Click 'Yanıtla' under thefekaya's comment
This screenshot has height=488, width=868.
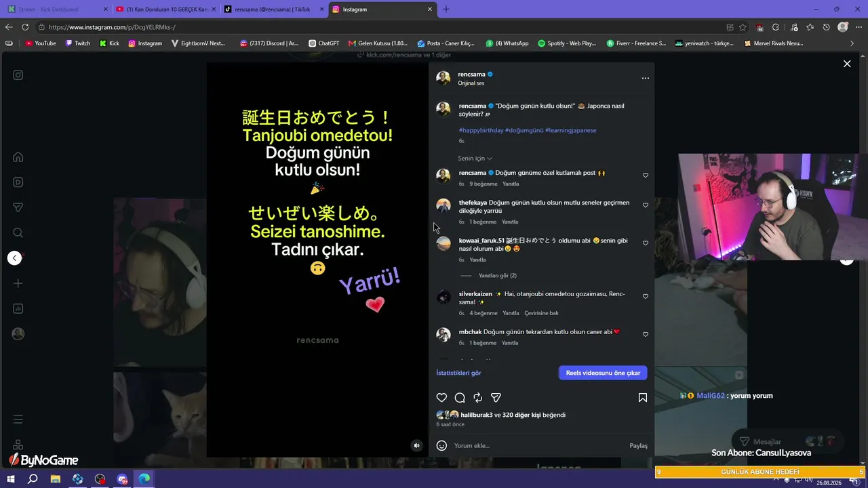(510, 222)
